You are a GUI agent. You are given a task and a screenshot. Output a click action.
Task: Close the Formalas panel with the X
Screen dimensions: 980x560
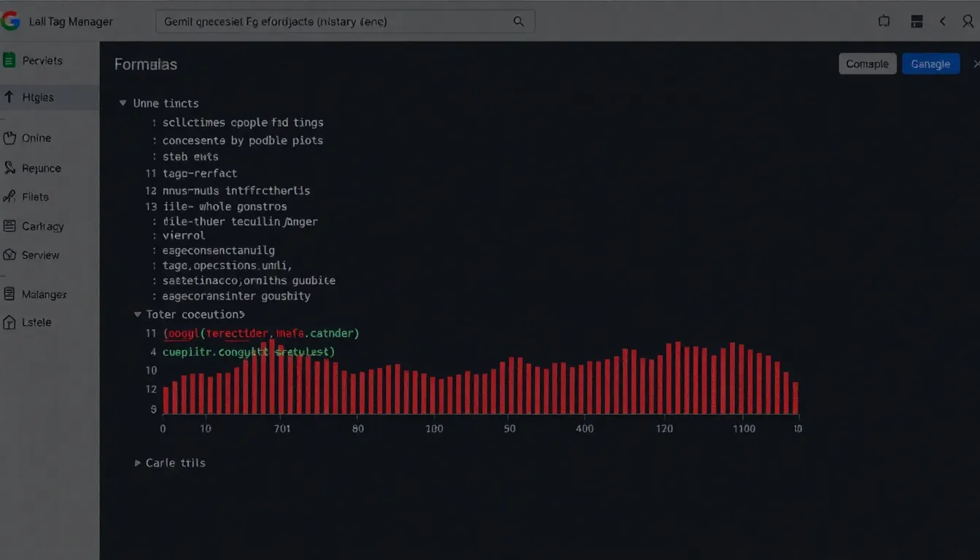coord(976,64)
